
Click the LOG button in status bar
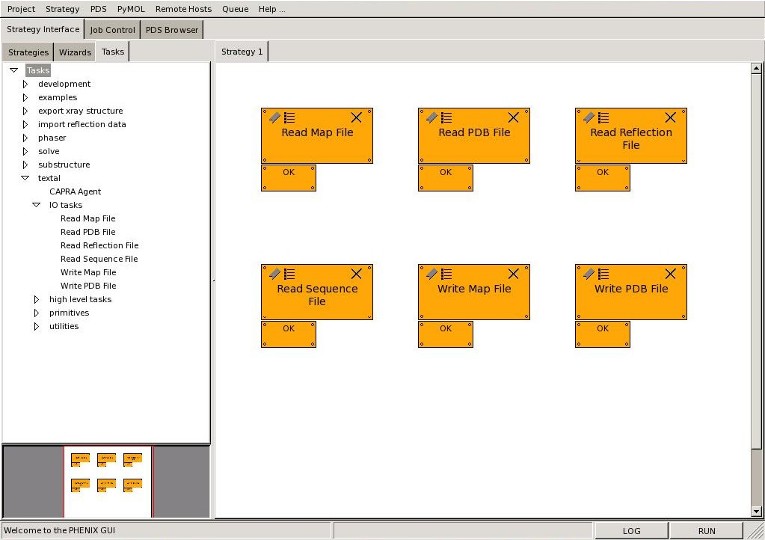pyautogui.click(x=631, y=531)
